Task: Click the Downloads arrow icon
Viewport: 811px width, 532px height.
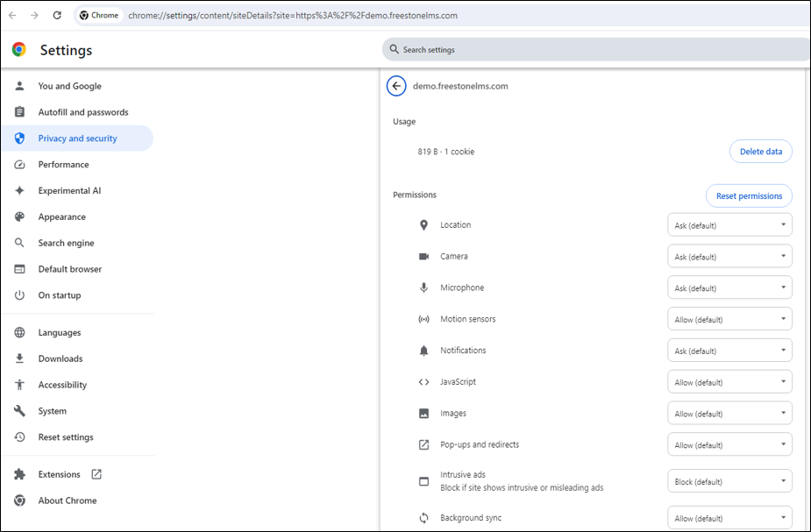Action: (x=19, y=358)
